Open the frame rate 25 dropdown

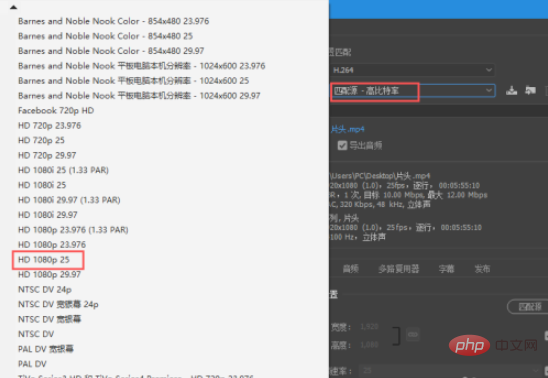451,371
